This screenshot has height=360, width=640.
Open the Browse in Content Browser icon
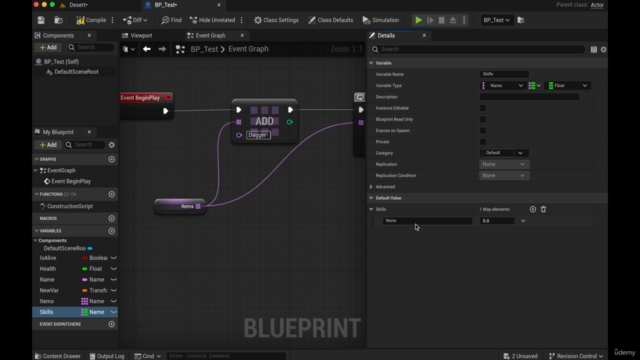point(58,20)
